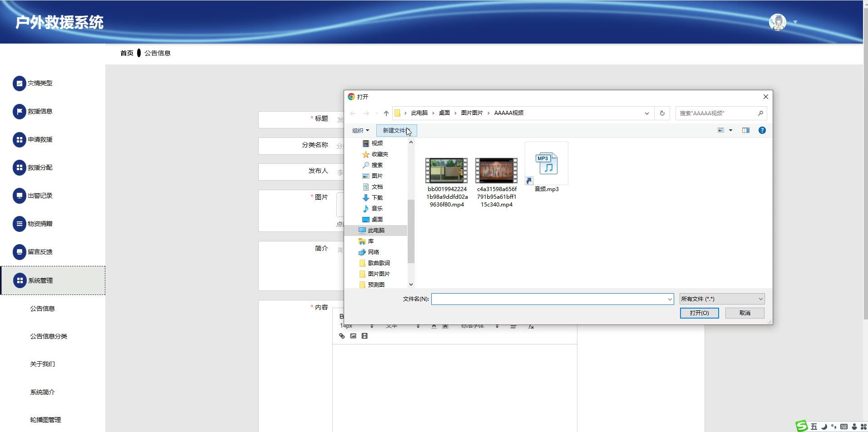This screenshot has height=432, width=868.
Task: Open the file dialog help icon
Action: click(762, 130)
